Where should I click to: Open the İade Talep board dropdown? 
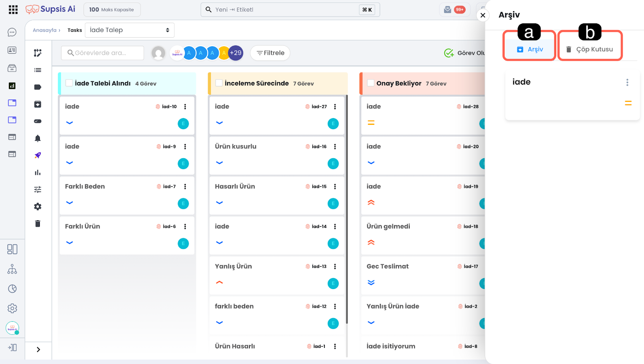click(x=129, y=30)
